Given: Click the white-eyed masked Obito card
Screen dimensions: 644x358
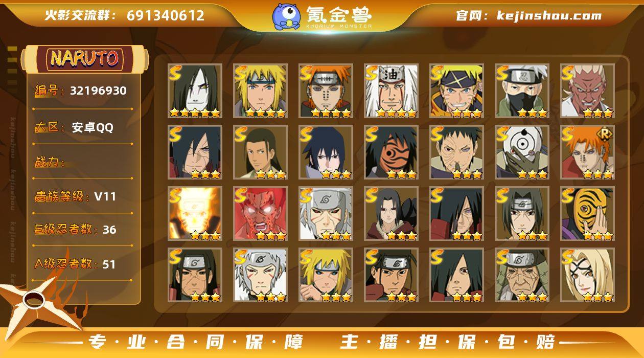Looking at the screenshot, I should (x=522, y=152).
